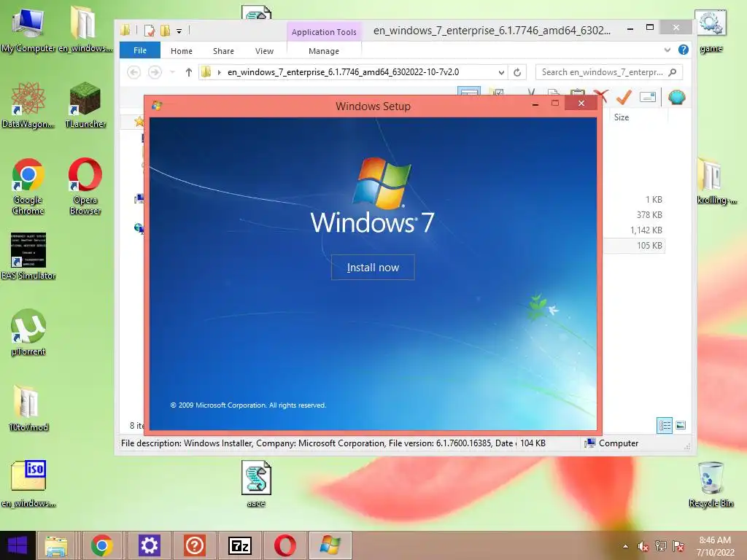Click the New folder icon in Quick Access Toolbar
The width and height of the screenshot is (747, 560).
click(x=166, y=31)
